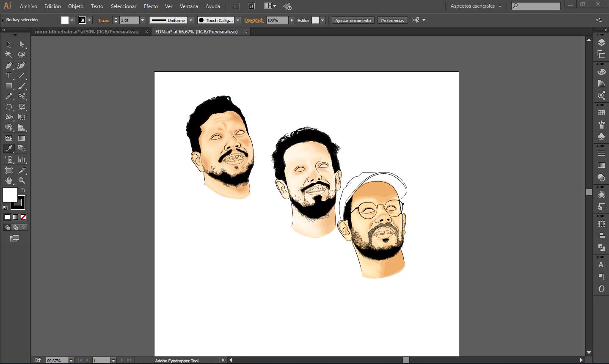Open Aspectos esenciales workspace switcher
Image resolution: width=609 pixels, height=364 pixels.
[476, 6]
